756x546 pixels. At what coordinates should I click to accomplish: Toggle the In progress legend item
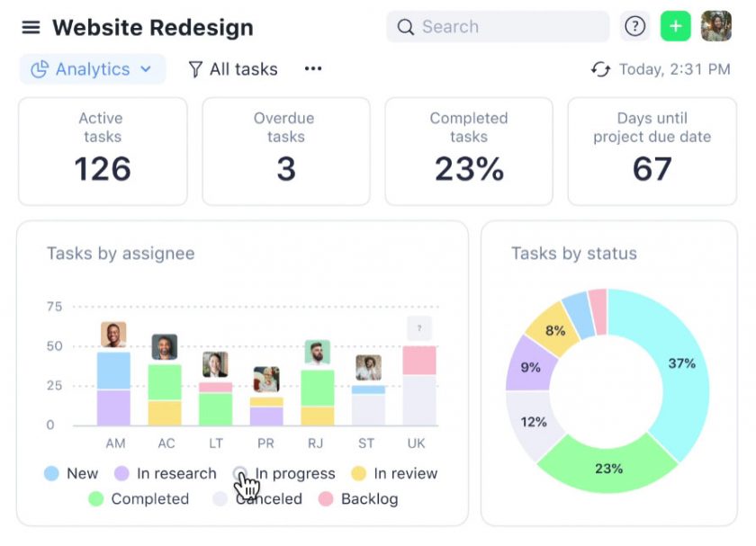coord(285,473)
